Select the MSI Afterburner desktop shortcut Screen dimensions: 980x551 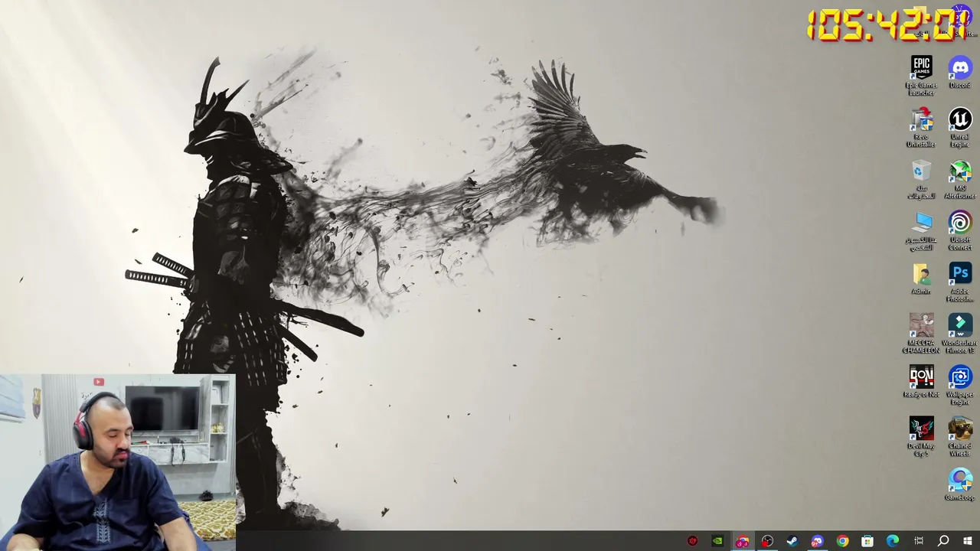(x=959, y=179)
